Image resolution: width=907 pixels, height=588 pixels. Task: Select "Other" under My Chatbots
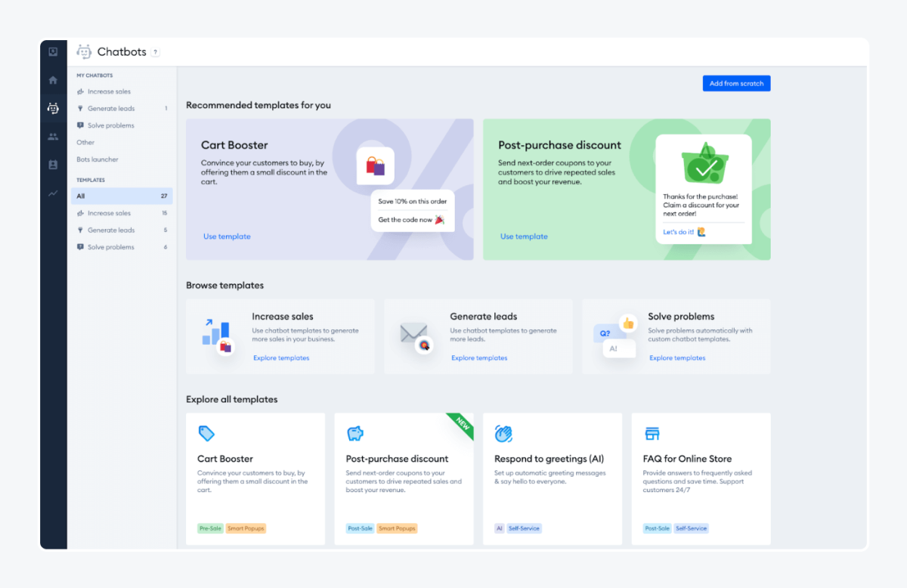[84, 142]
